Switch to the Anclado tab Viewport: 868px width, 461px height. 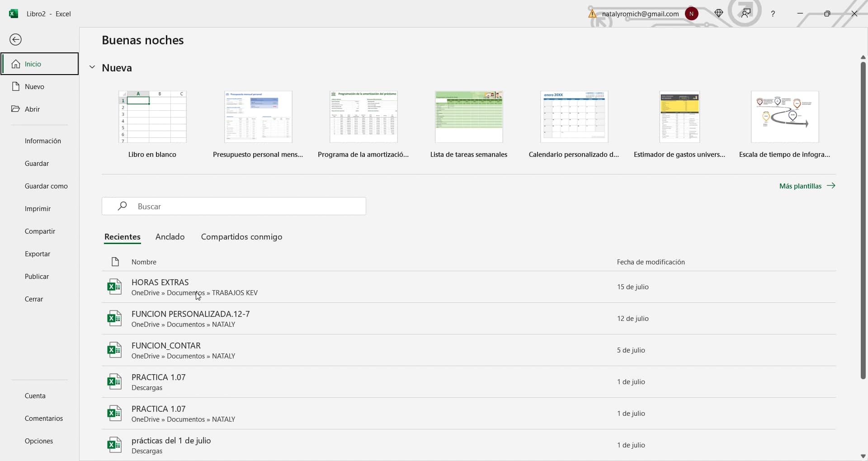click(170, 236)
